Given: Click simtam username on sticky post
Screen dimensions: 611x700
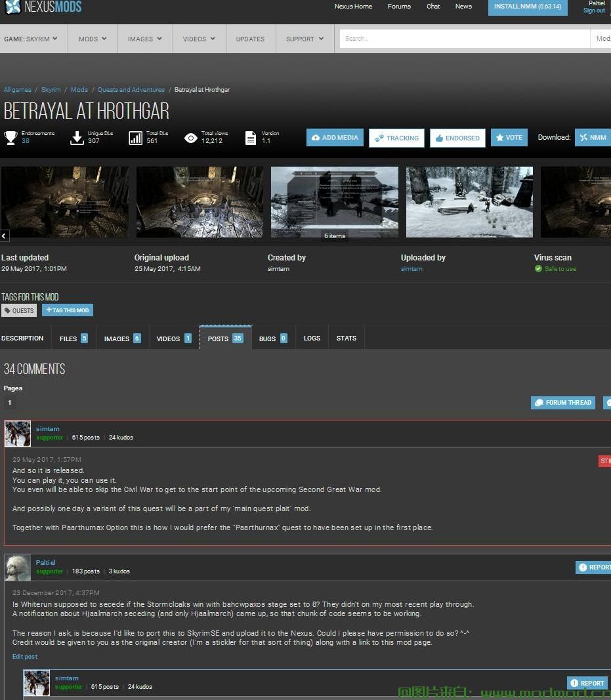Looking at the screenshot, I should (x=48, y=428).
